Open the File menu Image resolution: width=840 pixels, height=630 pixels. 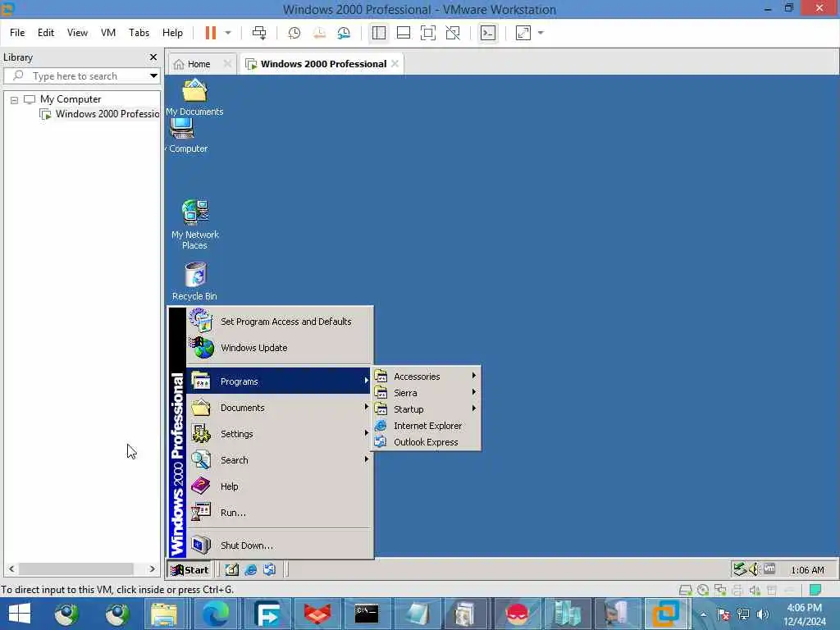pyautogui.click(x=17, y=33)
